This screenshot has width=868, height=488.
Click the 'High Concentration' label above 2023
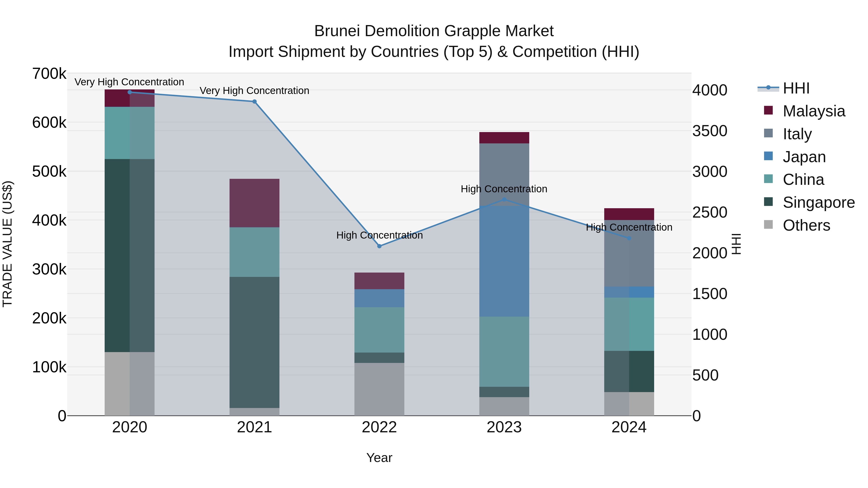click(504, 189)
